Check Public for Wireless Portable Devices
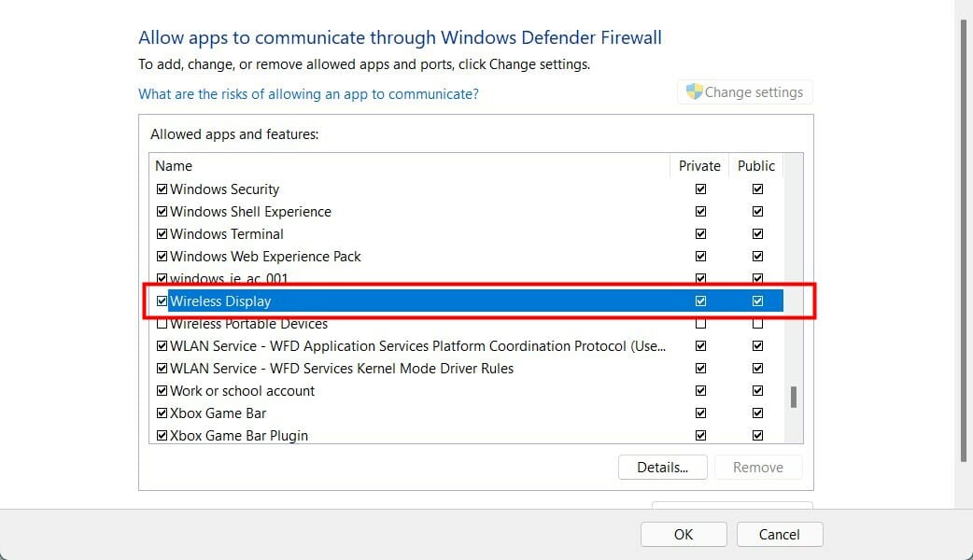Viewport: 973px width, 560px height. tap(757, 324)
